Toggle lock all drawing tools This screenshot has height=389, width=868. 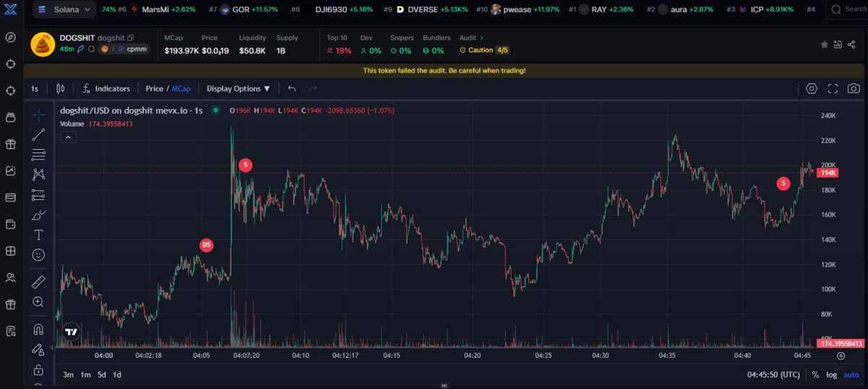pyautogui.click(x=38, y=369)
